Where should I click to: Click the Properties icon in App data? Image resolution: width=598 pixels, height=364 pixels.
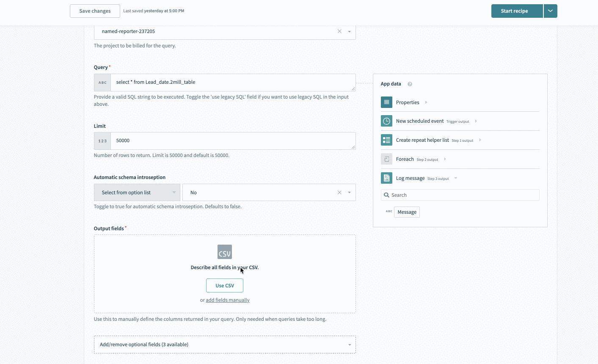[386, 102]
